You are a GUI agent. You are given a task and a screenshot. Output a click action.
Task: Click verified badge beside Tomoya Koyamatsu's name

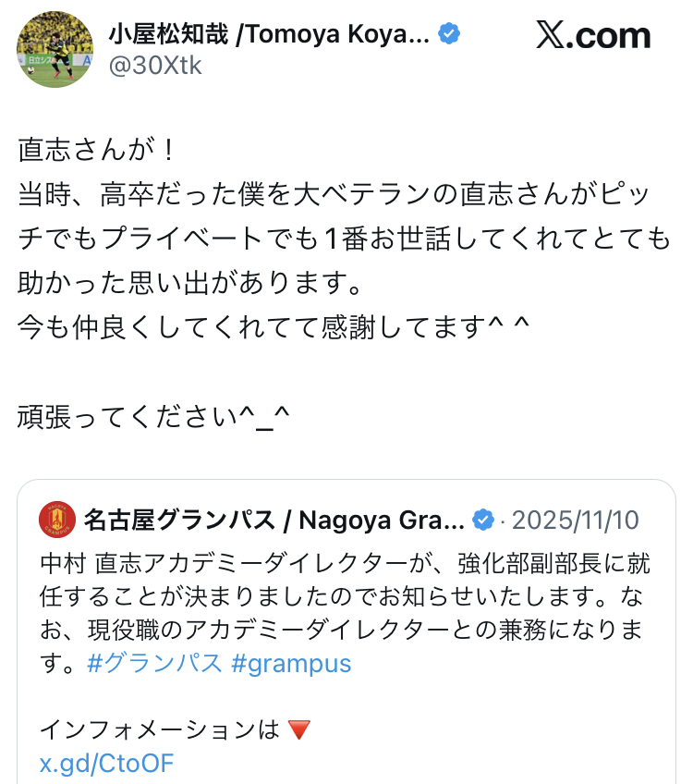pos(449,35)
